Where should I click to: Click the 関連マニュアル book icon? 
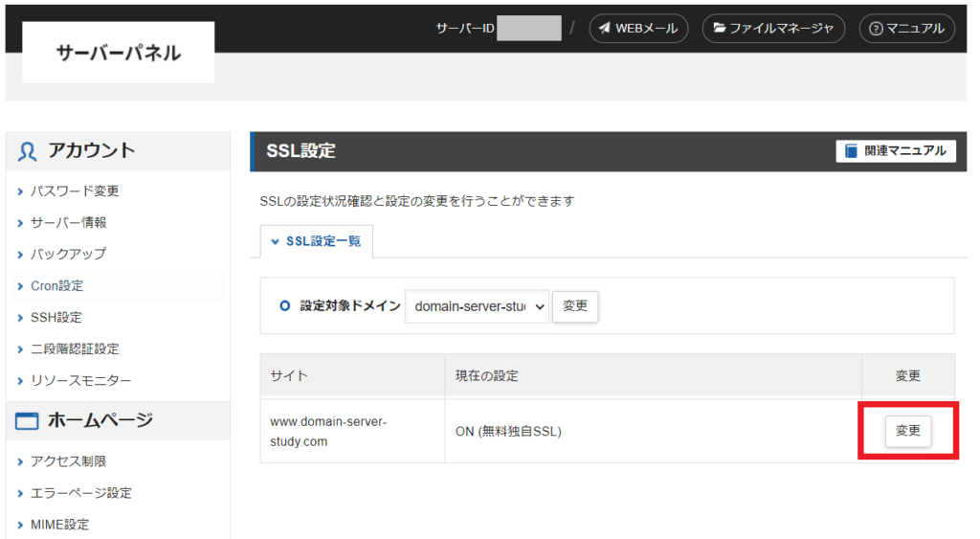click(x=851, y=150)
